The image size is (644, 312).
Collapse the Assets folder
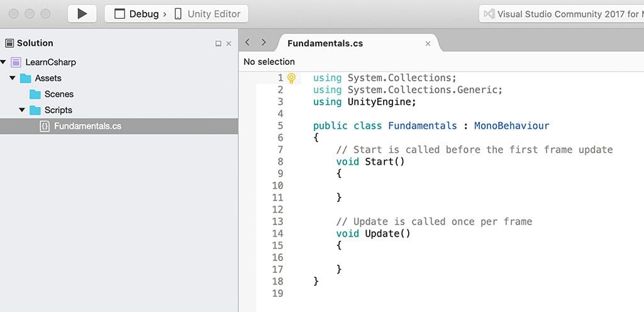pyautogui.click(x=13, y=78)
